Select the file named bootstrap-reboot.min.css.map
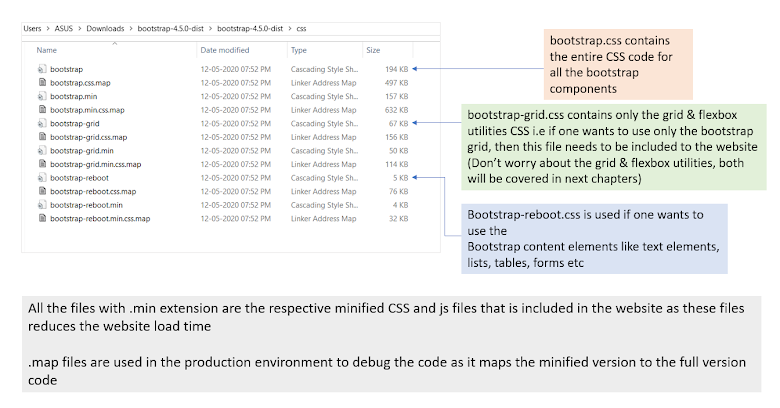The height and width of the screenshot is (408, 780). [100, 218]
